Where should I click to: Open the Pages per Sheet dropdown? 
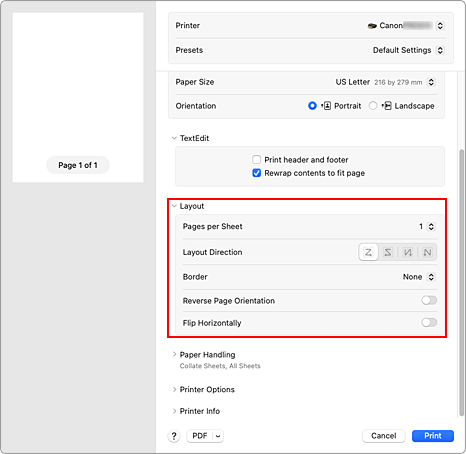(x=427, y=227)
